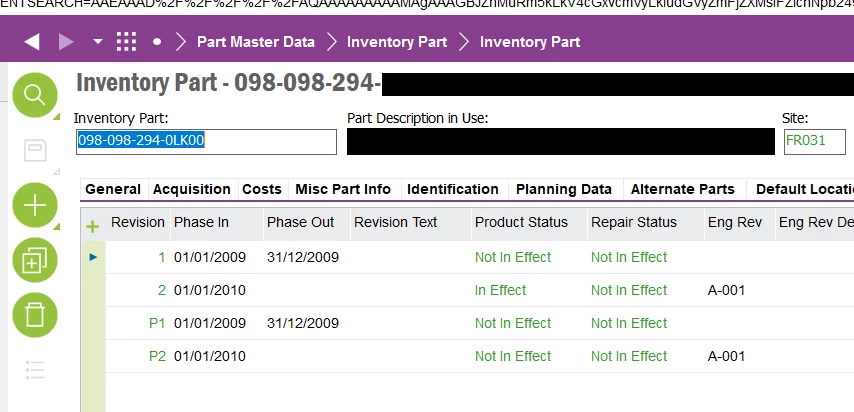Click the forward navigation arrow

pyautogui.click(x=66, y=42)
